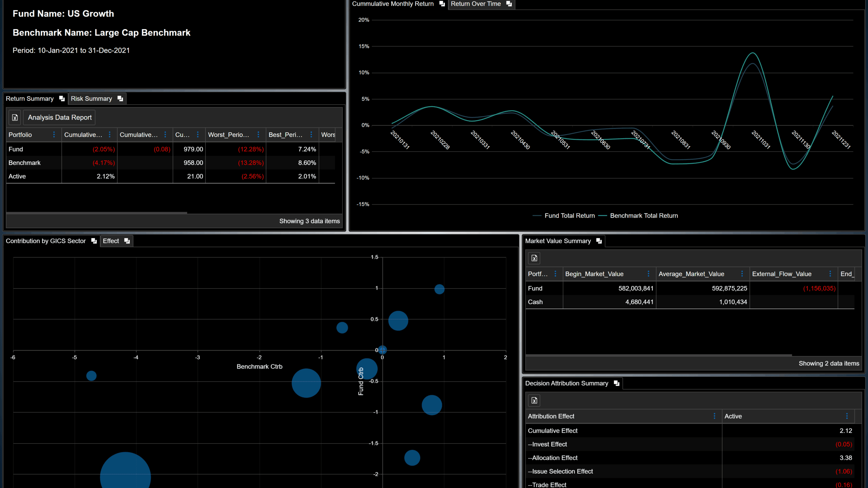The image size is (868, 488).
Task: Select the Effect tab
Action: pos(111,241)
